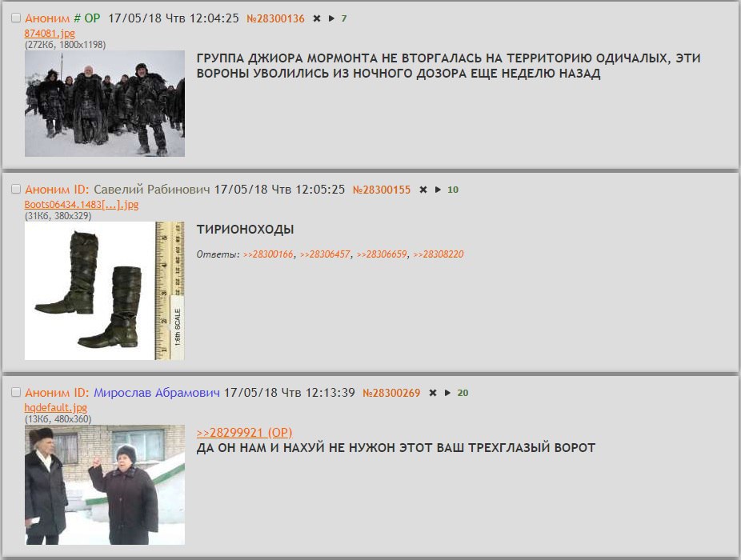This screenshot has height=560, width=741.
Task: Click file info (13Кб, 480x360)
Action: 58,419
